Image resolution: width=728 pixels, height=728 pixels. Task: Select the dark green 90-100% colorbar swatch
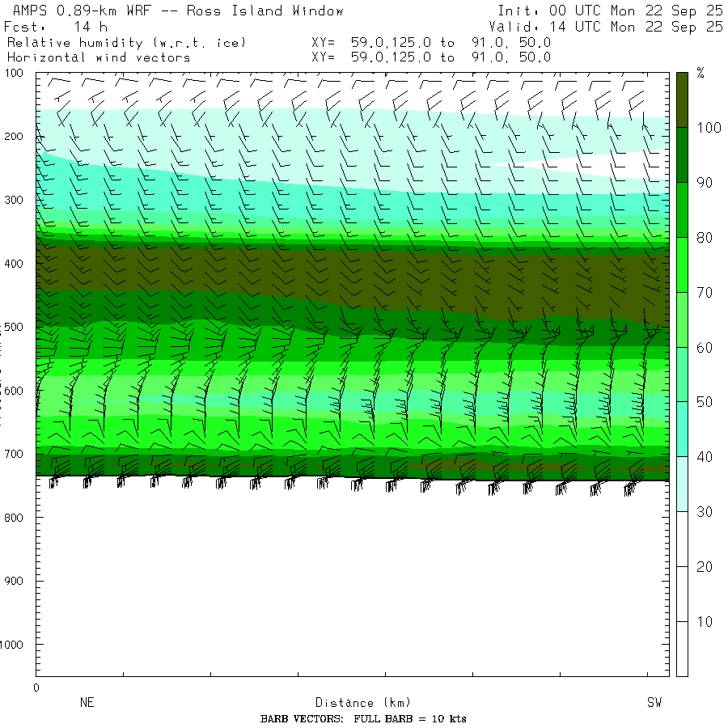pos(682,155)
